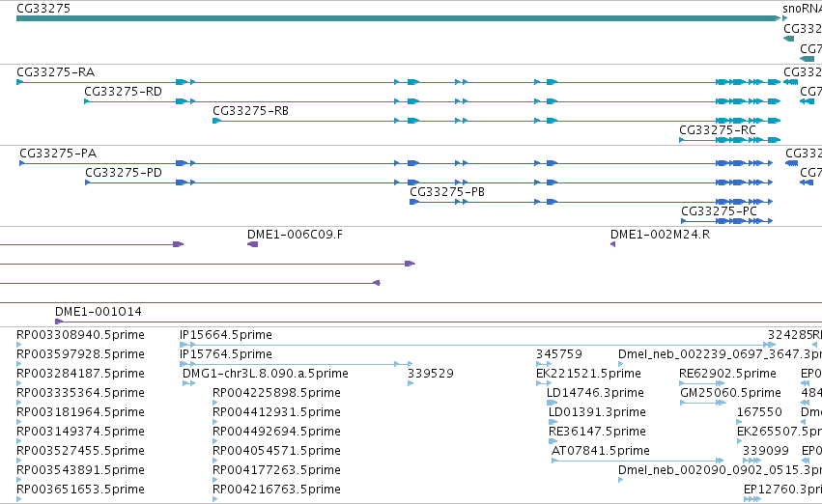Select feature RP004216763.5prime
The height and width of the screenshot is (504, 822).
277,490
